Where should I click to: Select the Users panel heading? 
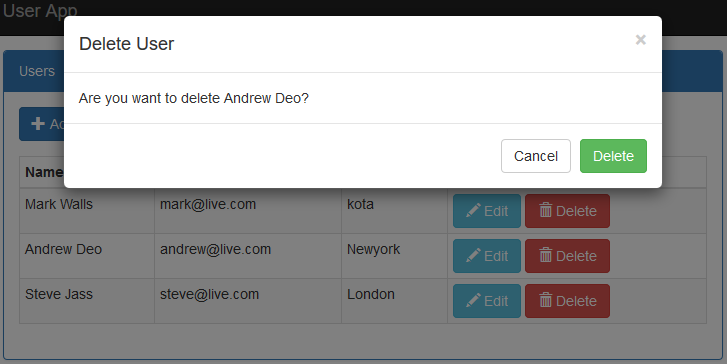[x=37, y=71]
